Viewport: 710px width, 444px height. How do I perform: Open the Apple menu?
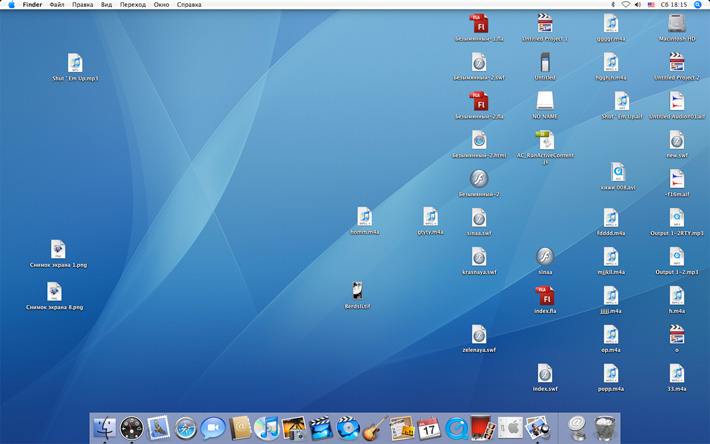click(x=11, y=5)
